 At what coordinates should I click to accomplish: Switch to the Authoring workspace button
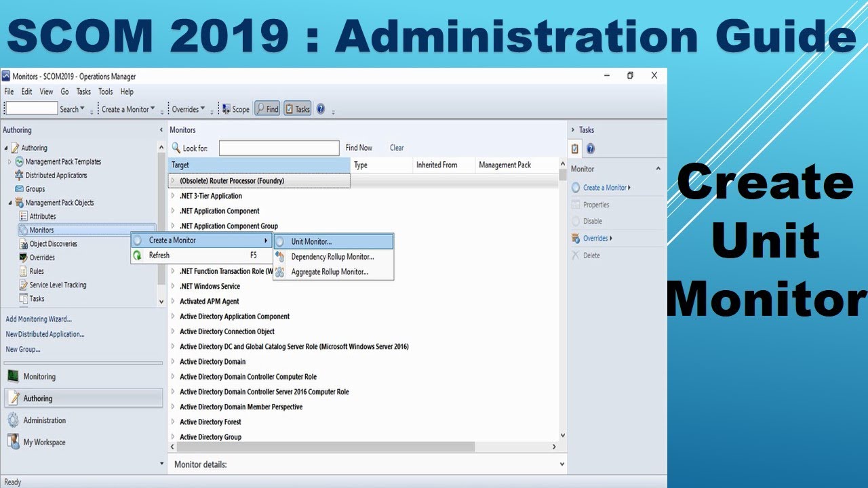[83, 398]
